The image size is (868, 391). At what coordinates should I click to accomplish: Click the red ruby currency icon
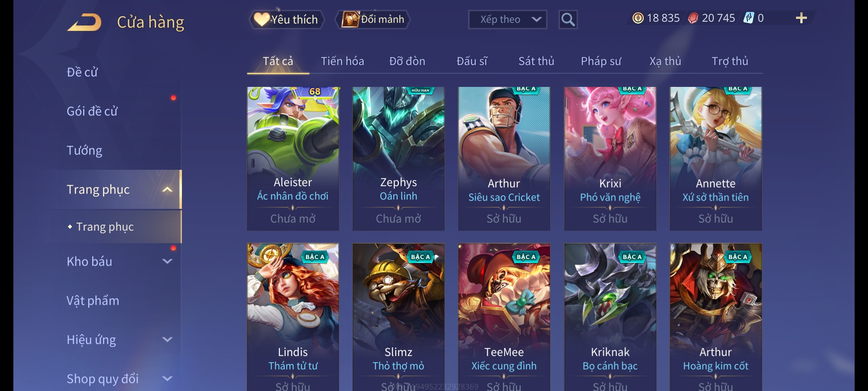(693, 18)
